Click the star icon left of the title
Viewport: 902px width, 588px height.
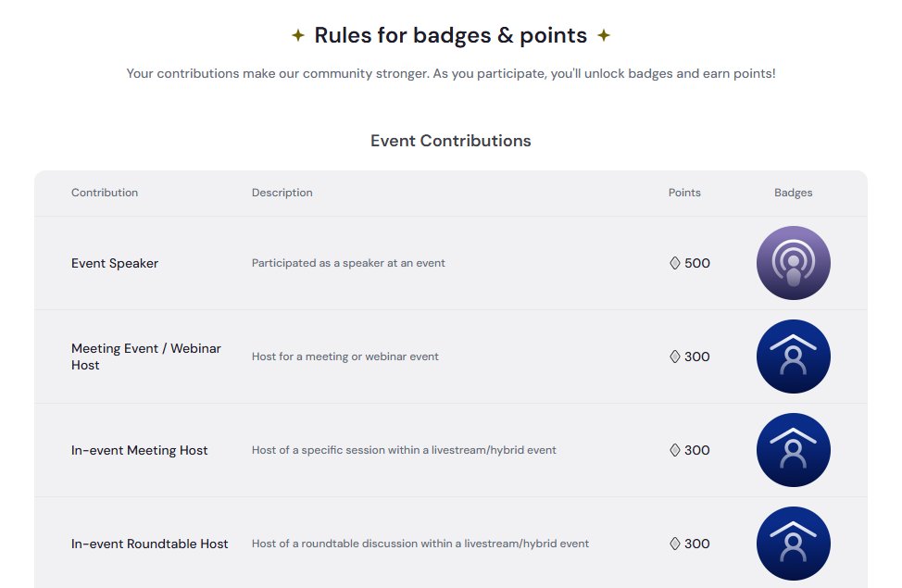coord(298,35)
